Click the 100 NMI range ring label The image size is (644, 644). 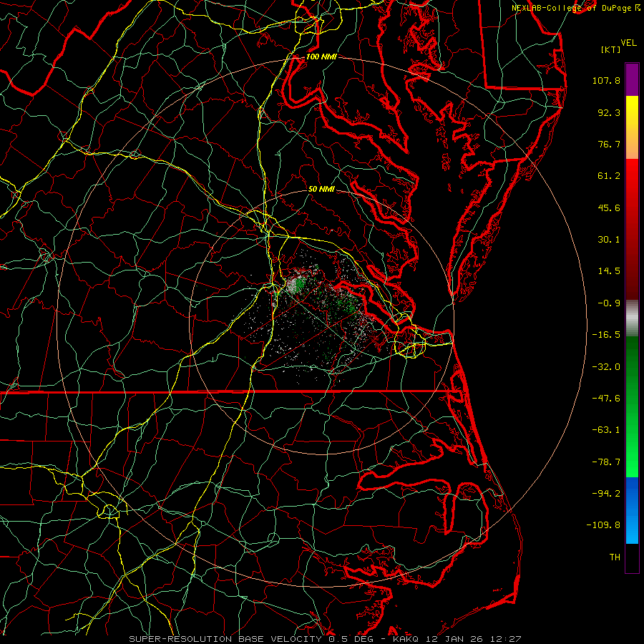pos(321,57)
